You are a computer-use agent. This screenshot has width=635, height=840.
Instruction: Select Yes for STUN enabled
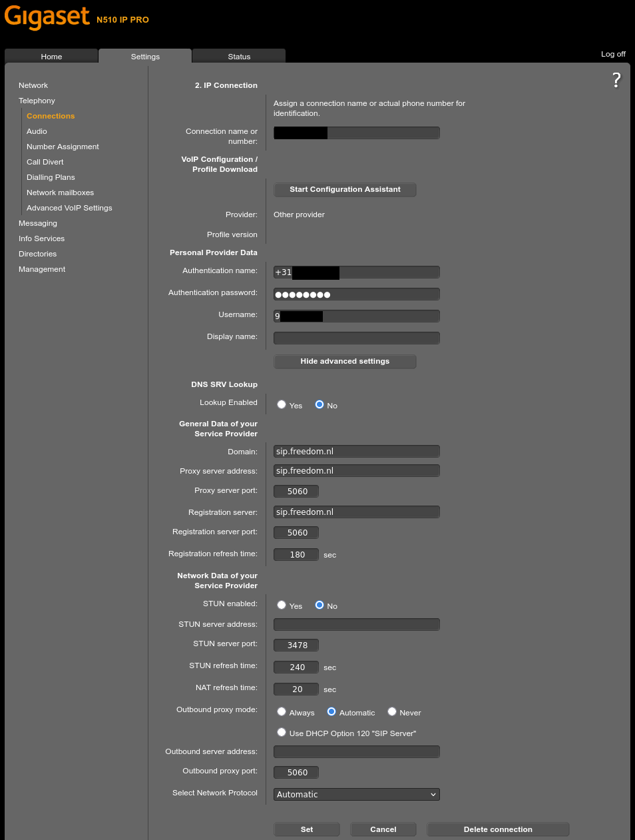click(x=282, y=605)
